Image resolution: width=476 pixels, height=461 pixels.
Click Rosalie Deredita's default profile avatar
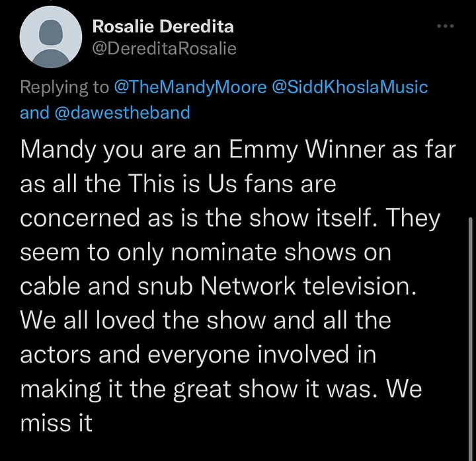pyautogui.click(x=51, y=37)
